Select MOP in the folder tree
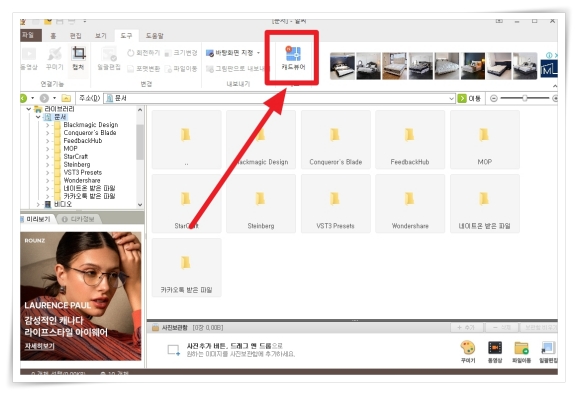578x395 pixels. pyautogui.click(x=70, y=149)
